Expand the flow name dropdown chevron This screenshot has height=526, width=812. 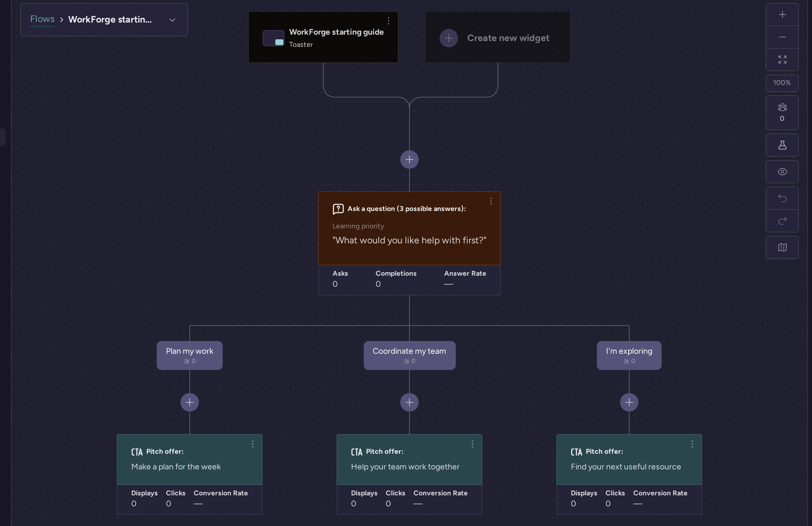[x=172, y=20]
